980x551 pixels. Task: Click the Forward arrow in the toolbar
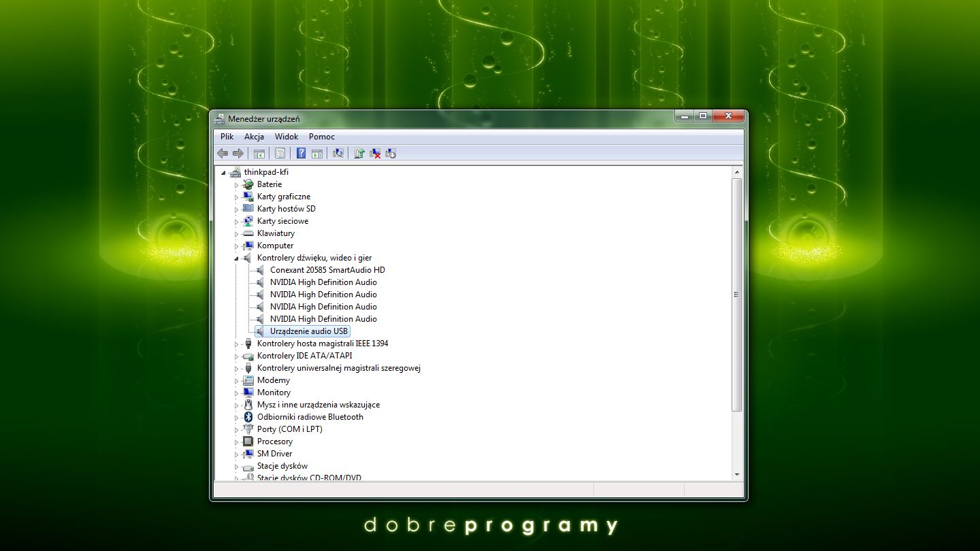click(x=238, y=154)
